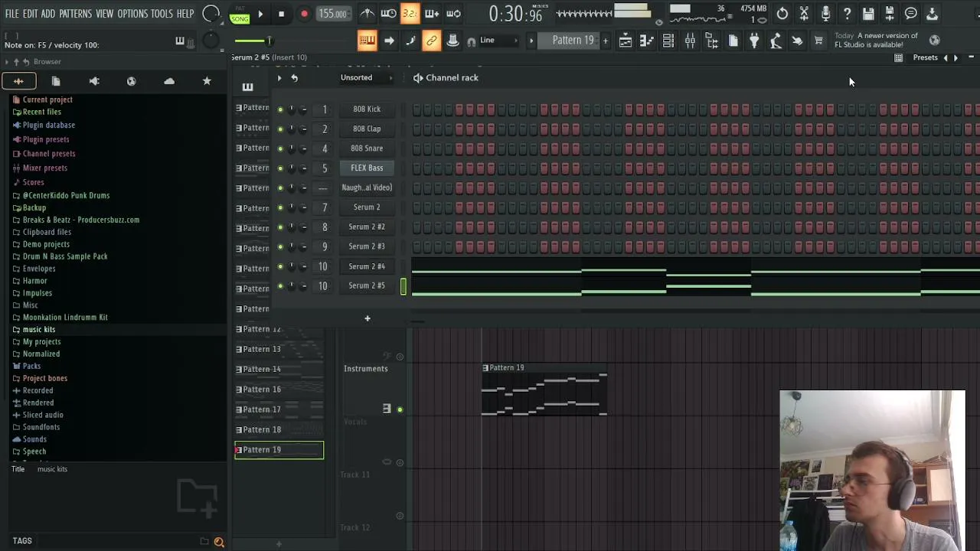
Task: Click the search magnifier in the browser footer
Action: coord(219,542)
